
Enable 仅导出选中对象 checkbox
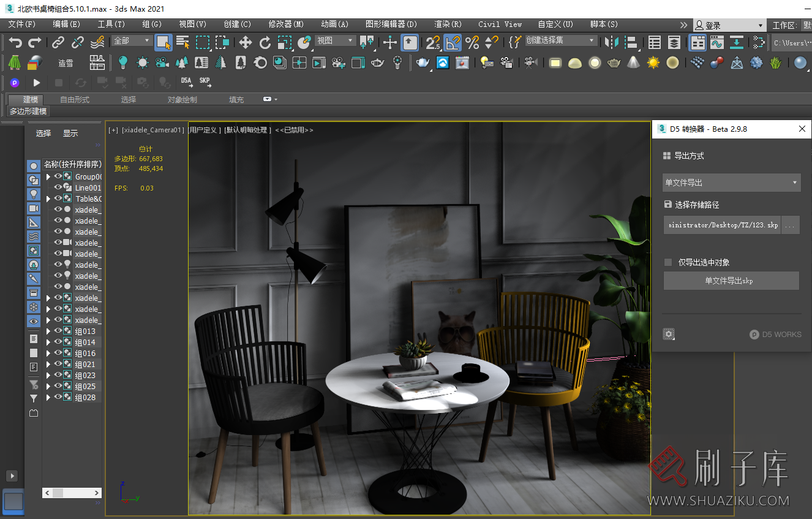668,262
